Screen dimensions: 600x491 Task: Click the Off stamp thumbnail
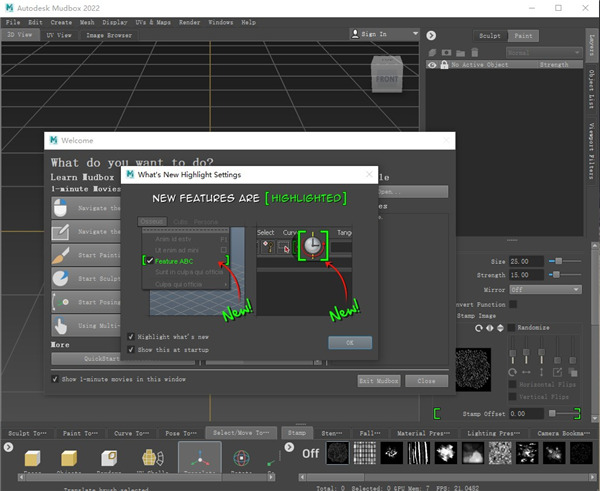[x=310, y=454]
